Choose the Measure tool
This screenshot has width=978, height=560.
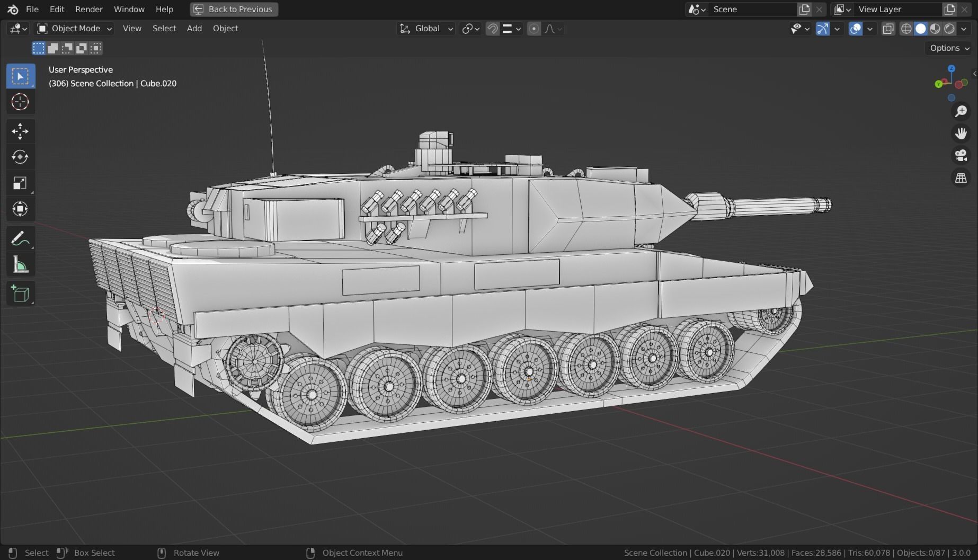(21, 265)
